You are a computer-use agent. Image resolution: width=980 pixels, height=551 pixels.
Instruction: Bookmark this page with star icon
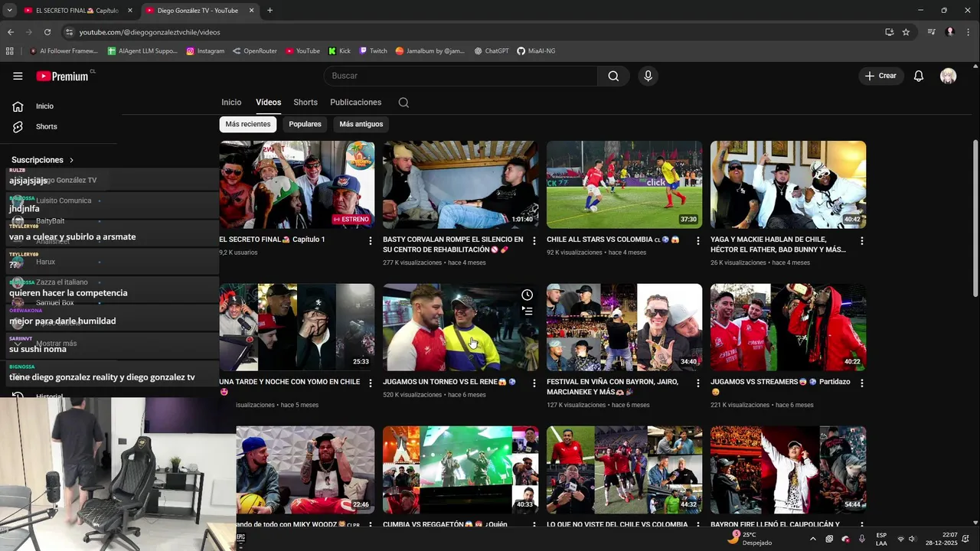click(906, 32)
